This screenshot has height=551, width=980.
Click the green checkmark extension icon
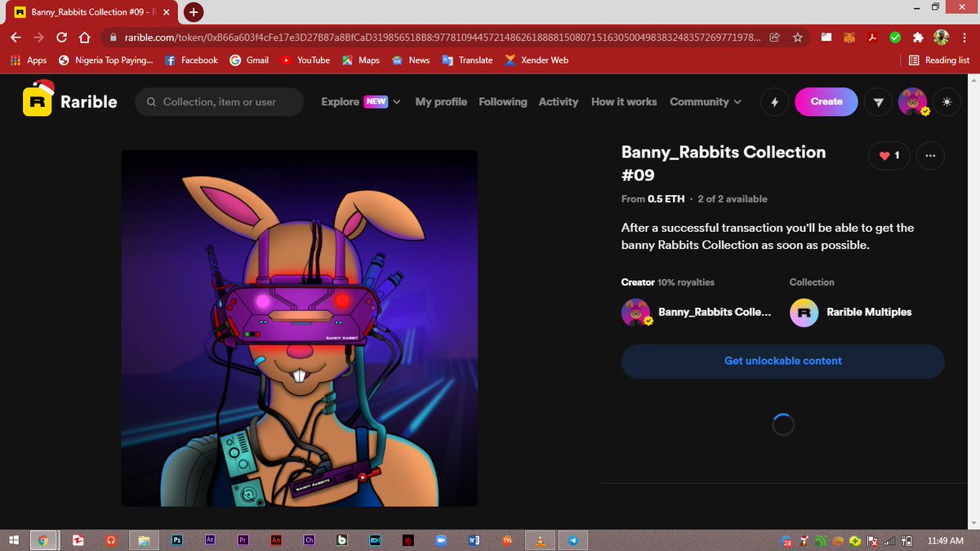point(895,38)
